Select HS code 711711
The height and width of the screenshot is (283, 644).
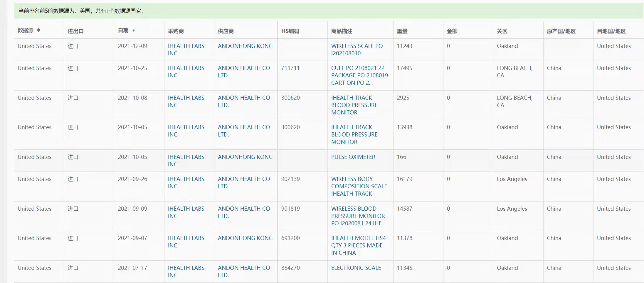click(x=290, y=68)
